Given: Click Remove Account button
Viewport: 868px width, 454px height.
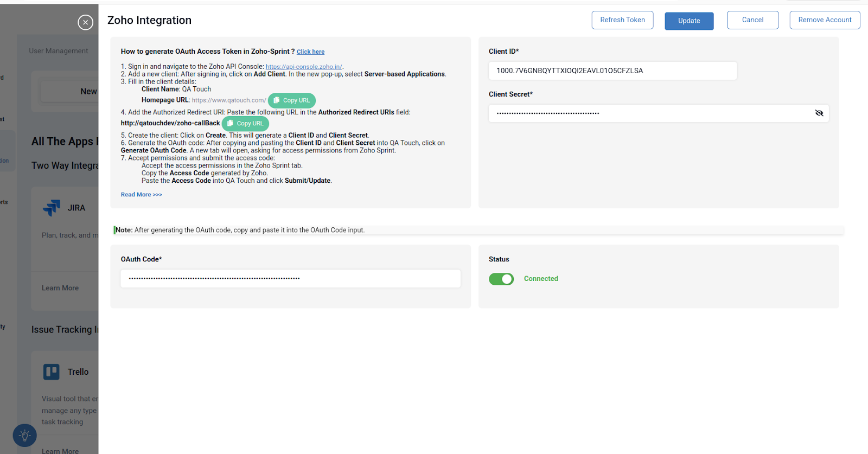Looking at the screenshot, I should pos(825,20).
